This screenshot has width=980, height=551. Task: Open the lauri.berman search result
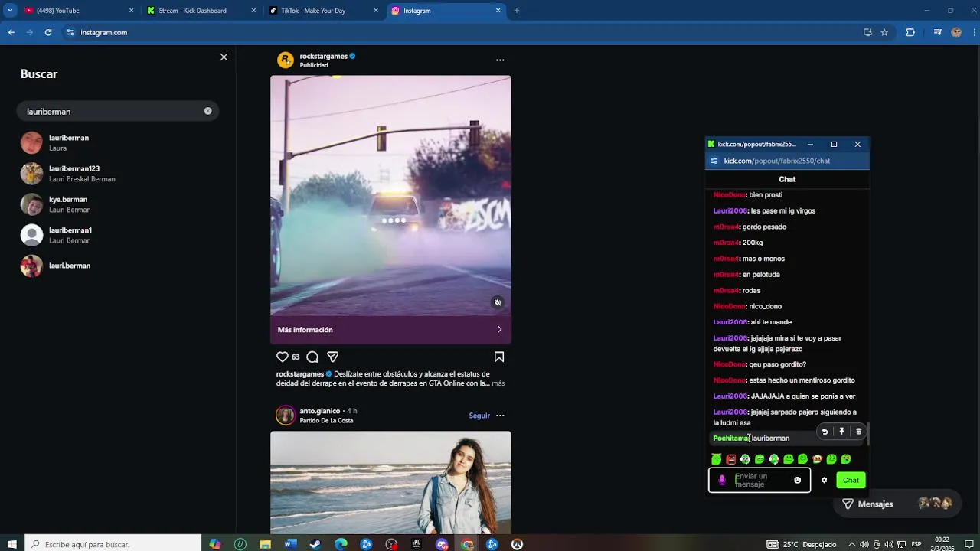tap(119, 266)
